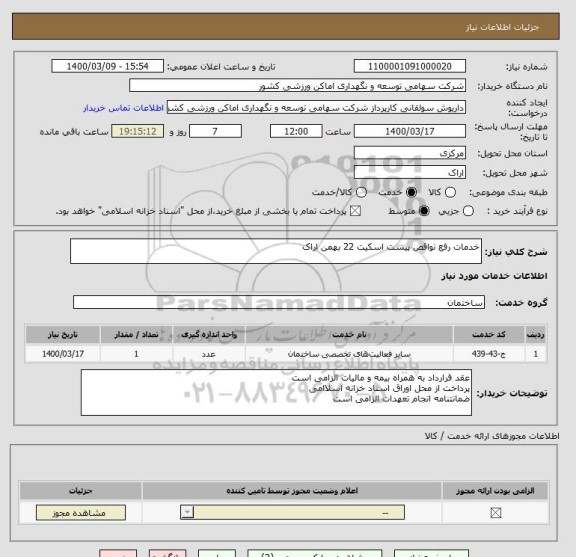Viewport: 576px width, 557px height.
Task: Click the کد خدمت column header
Action: pos(489,335)
